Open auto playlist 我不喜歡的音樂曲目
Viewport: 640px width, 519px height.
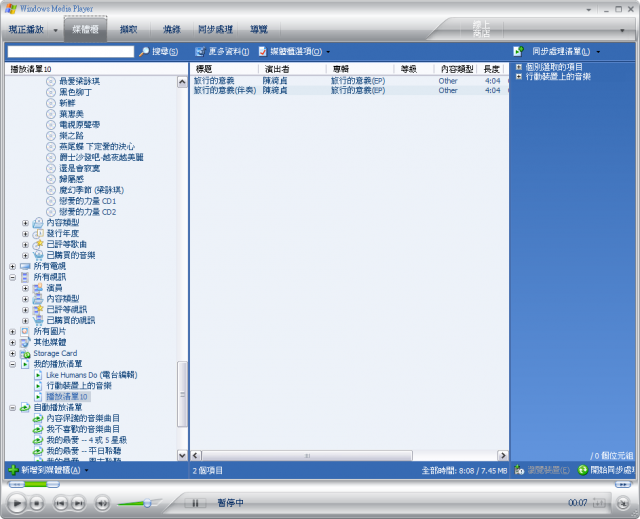click(x=83, y=429)
